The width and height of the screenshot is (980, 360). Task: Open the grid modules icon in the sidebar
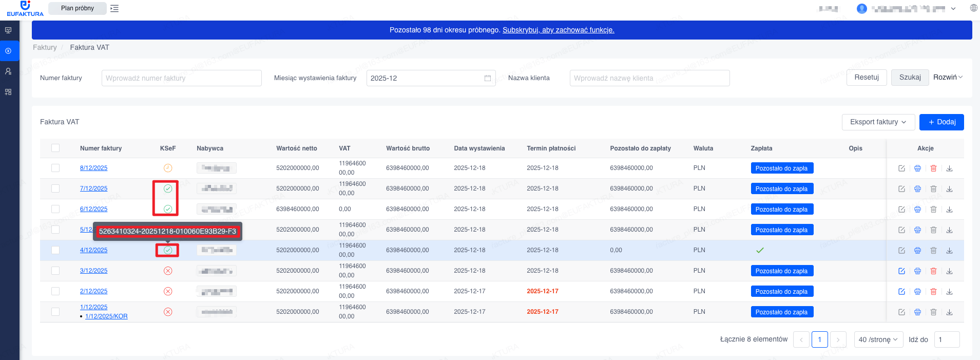click(8, 92)
